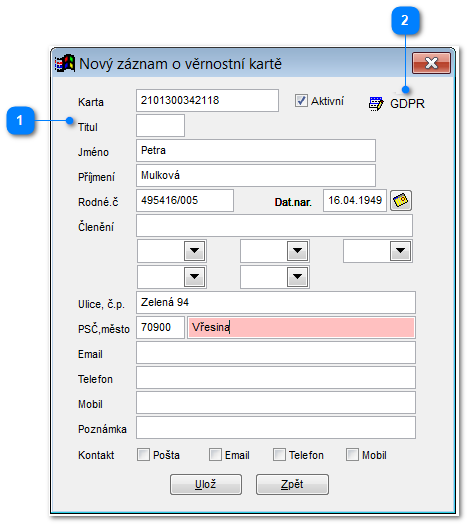Click the yellow birth date icon button
The width and height of the screenshot is (469, 526).
tap(401, 201)
